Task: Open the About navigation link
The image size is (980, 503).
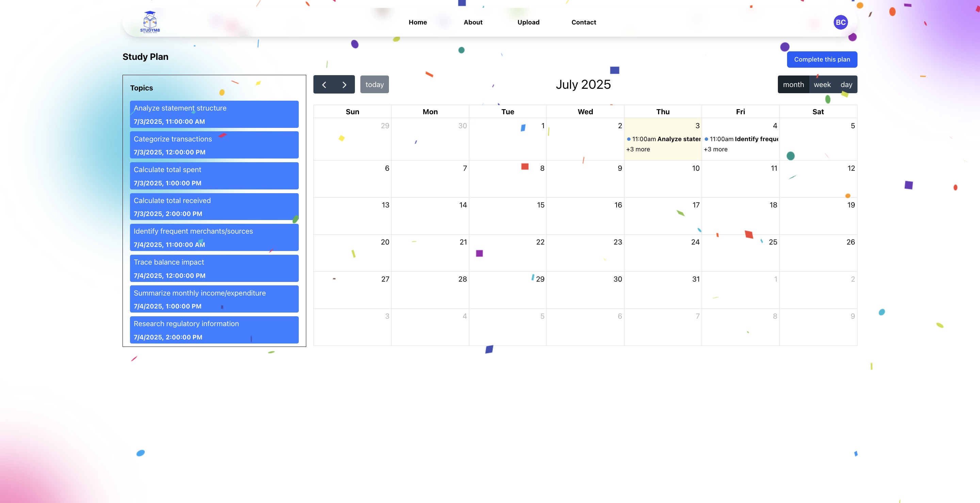Action: pos(473,22)
